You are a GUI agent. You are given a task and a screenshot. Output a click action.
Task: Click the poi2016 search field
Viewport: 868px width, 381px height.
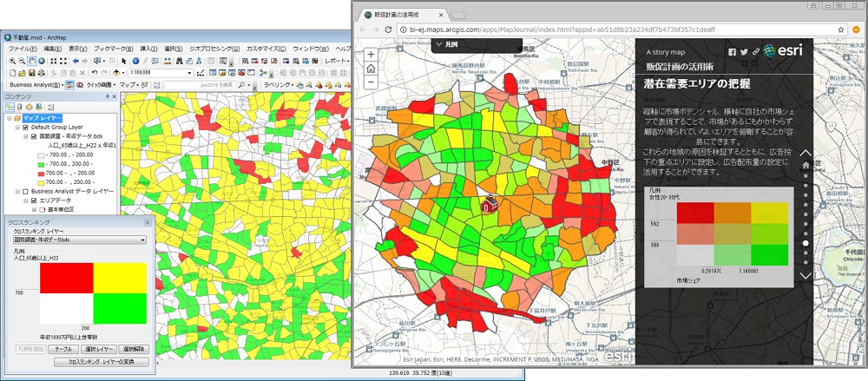point(201,85)
